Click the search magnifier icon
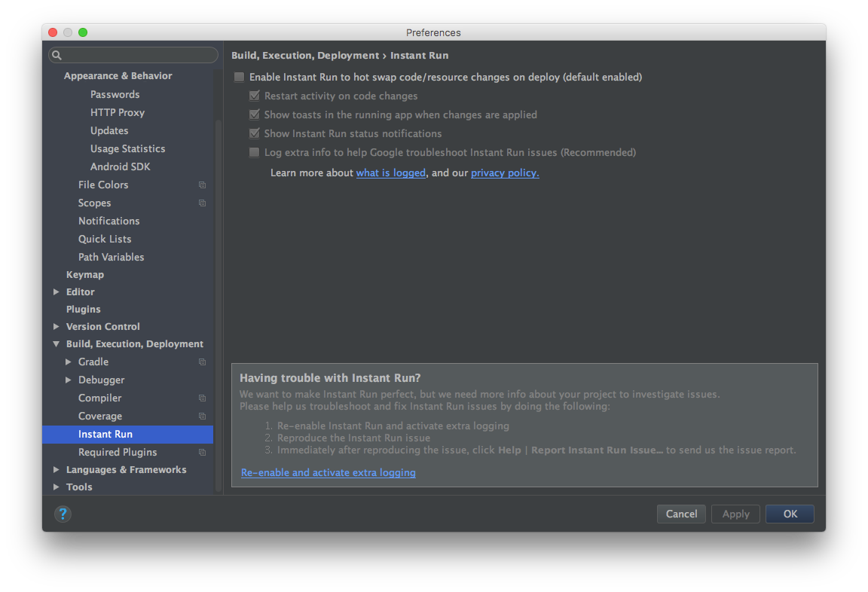868x592 pixels. 57,55
